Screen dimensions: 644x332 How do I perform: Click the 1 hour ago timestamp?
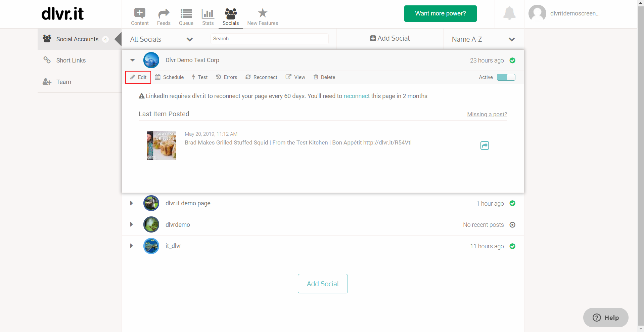pyautogui.click(x=490, y=204)
